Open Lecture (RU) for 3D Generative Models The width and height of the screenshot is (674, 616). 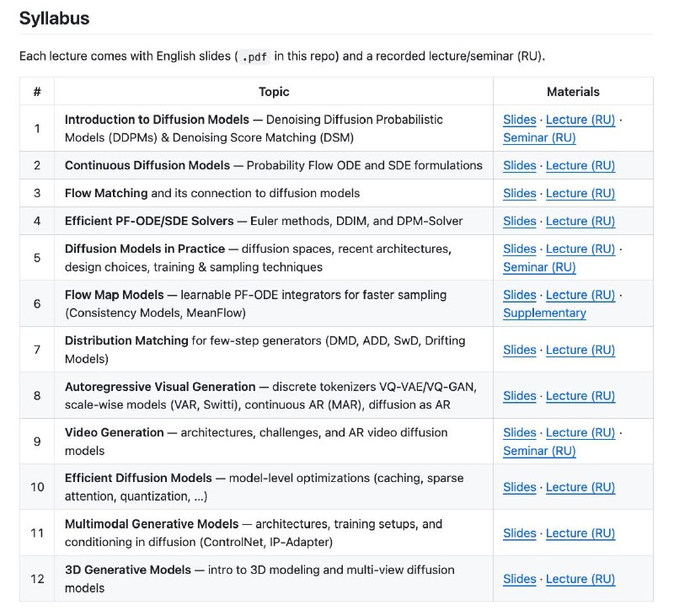click(x=580, y=579)
